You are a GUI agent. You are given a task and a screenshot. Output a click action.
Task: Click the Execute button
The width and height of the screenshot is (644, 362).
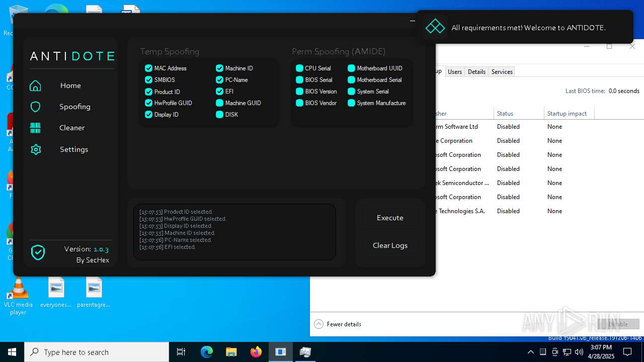click(x=390, y=218)
